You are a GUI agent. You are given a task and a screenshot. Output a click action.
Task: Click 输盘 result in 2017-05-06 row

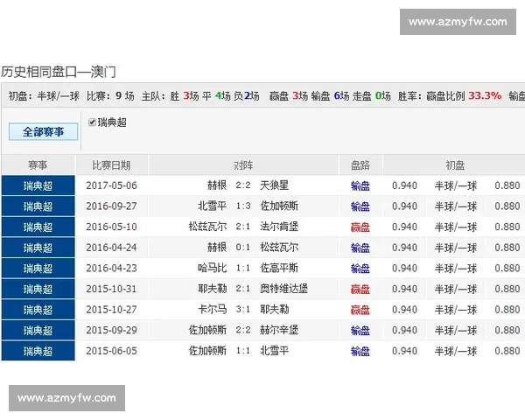(360, 185)
